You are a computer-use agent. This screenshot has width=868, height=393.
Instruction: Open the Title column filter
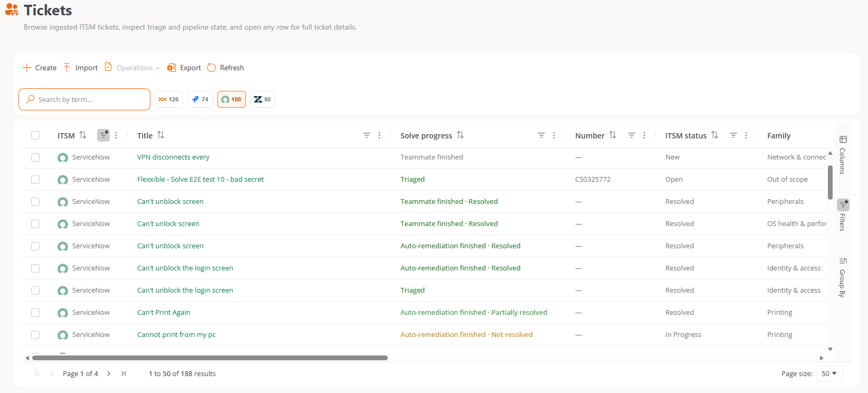coord(367,135)
